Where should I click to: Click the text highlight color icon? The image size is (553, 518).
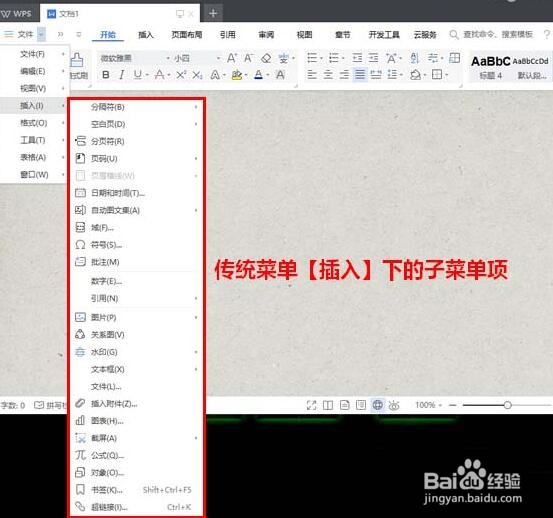(x=237, y=75)
